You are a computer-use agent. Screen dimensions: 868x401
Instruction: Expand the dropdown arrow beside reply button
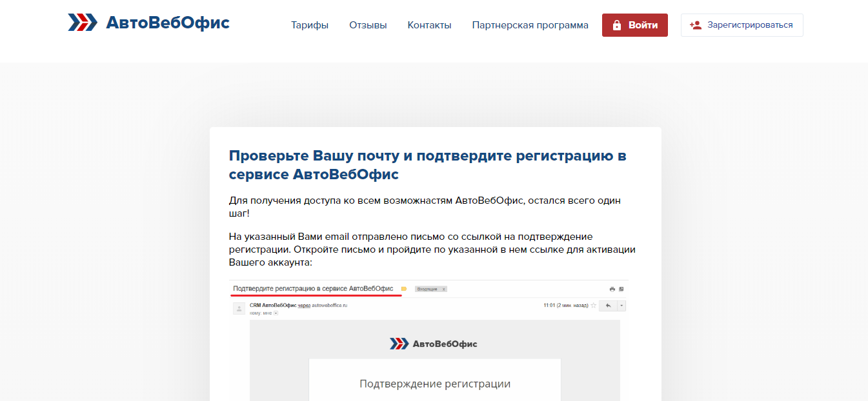621,305
